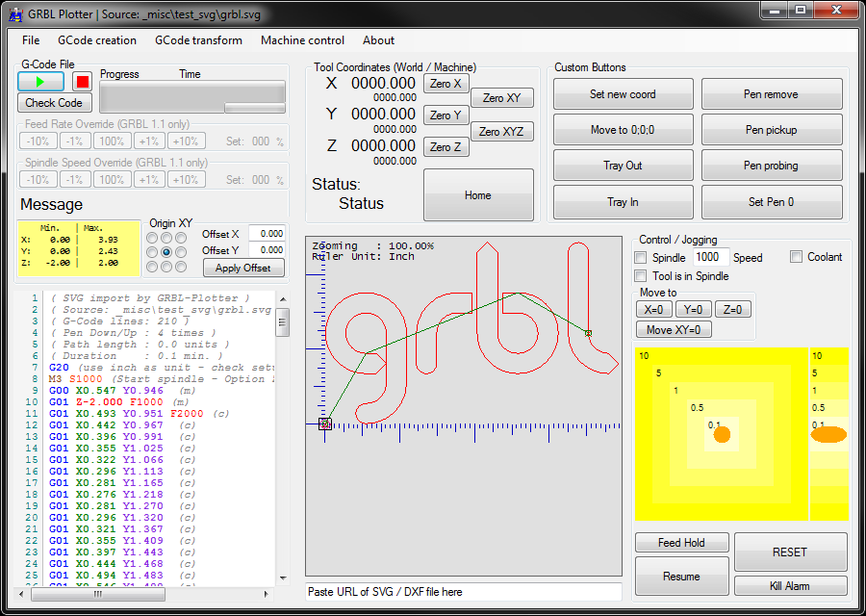Expand the GCode transform menu
The height and width of the screenshot is (616, 866).
click(x=198, y=40)
